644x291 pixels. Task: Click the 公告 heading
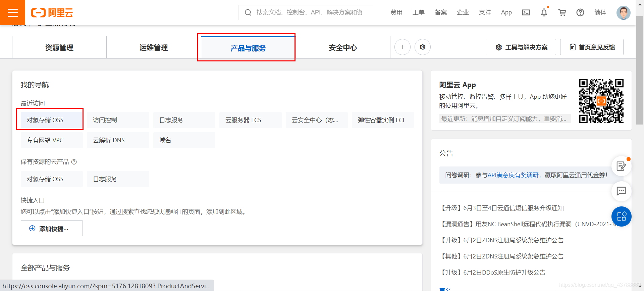point(446,153)
